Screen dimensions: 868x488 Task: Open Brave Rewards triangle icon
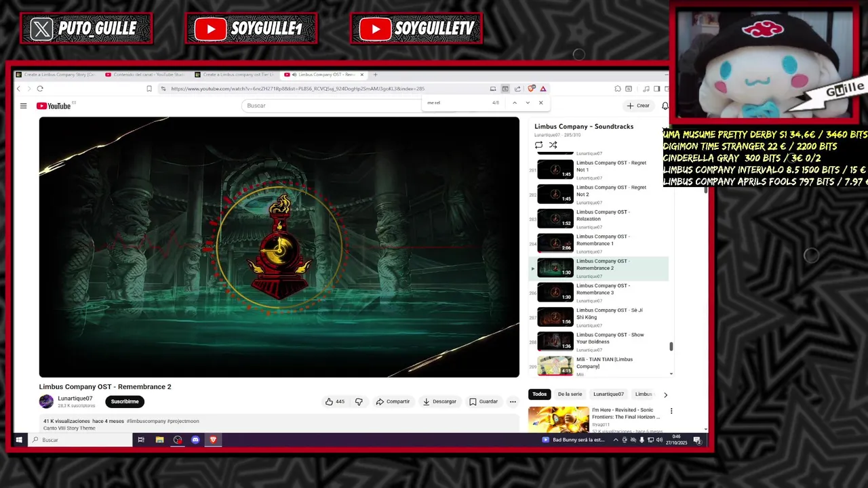point(543,89)
